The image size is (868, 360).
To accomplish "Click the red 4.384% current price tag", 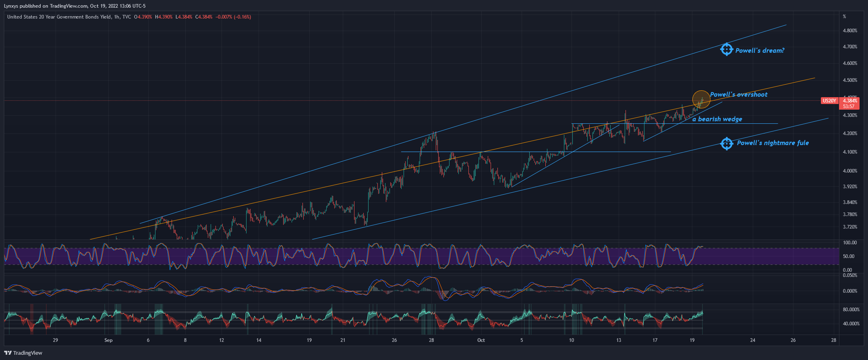I will [850, 101].
